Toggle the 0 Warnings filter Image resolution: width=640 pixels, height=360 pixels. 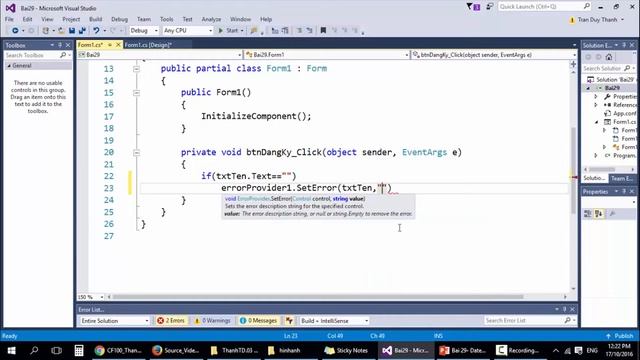click(213, 321)
